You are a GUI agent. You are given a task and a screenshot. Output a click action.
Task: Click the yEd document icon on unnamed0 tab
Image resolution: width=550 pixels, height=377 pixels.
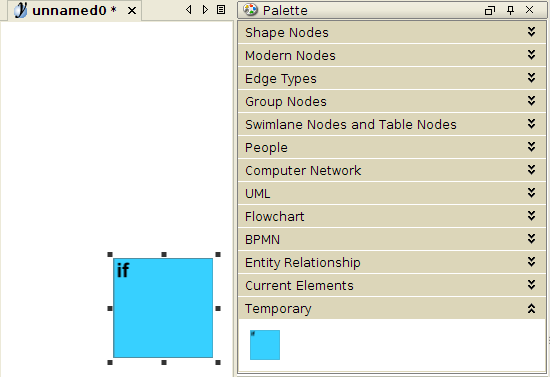tap(21, 10)
